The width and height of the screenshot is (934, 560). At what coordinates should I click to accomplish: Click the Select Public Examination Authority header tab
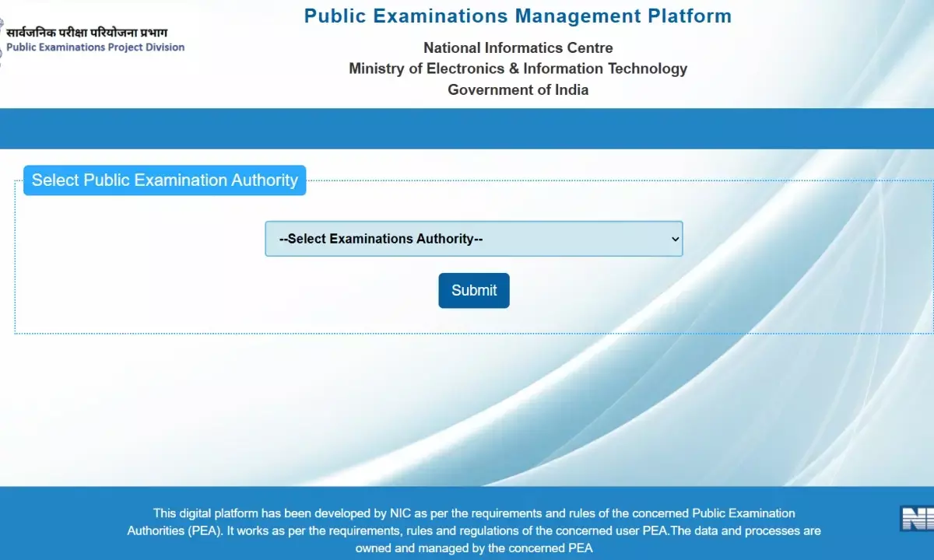pos(163,180)
